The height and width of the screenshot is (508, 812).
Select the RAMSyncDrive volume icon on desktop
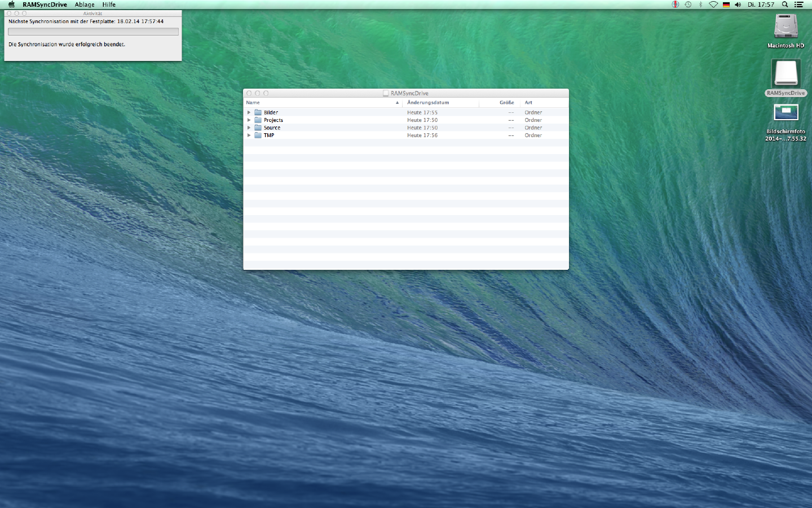click(x=785, y=74)
